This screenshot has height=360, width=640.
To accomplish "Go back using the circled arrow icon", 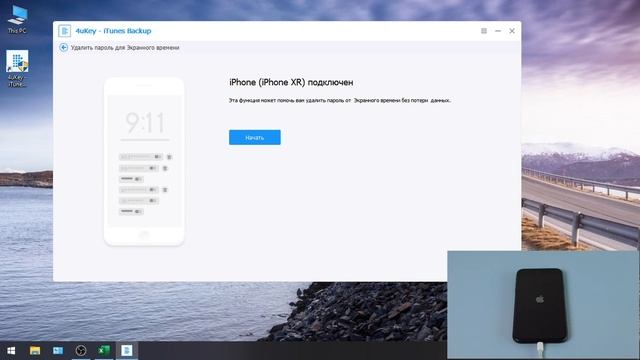I will (x=63, y=47).
